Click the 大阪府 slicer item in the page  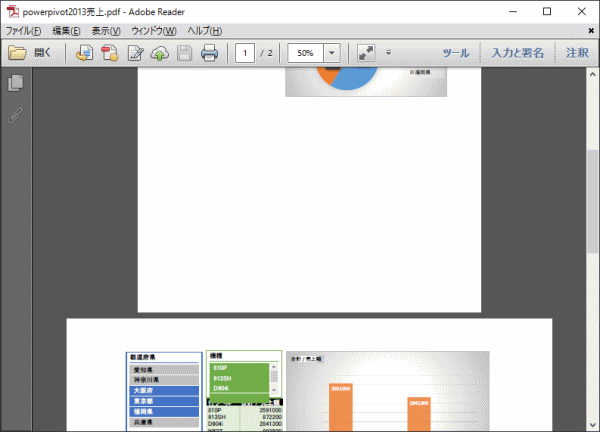tap(164, 391)
